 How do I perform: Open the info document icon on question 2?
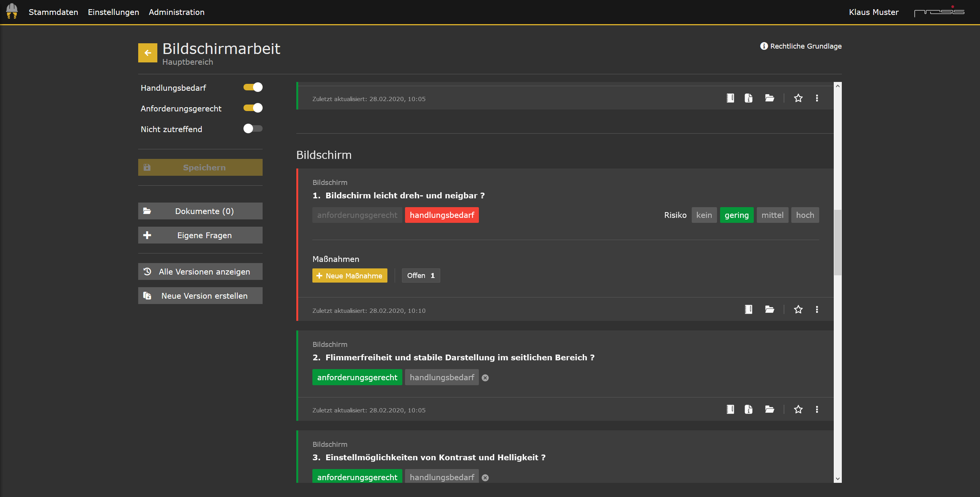point(748,409)
